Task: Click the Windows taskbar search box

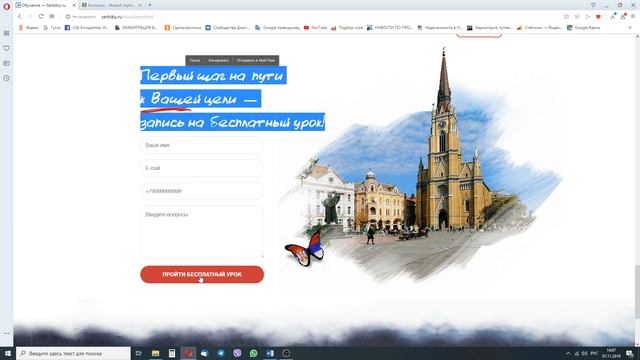Action: (73, 353)
